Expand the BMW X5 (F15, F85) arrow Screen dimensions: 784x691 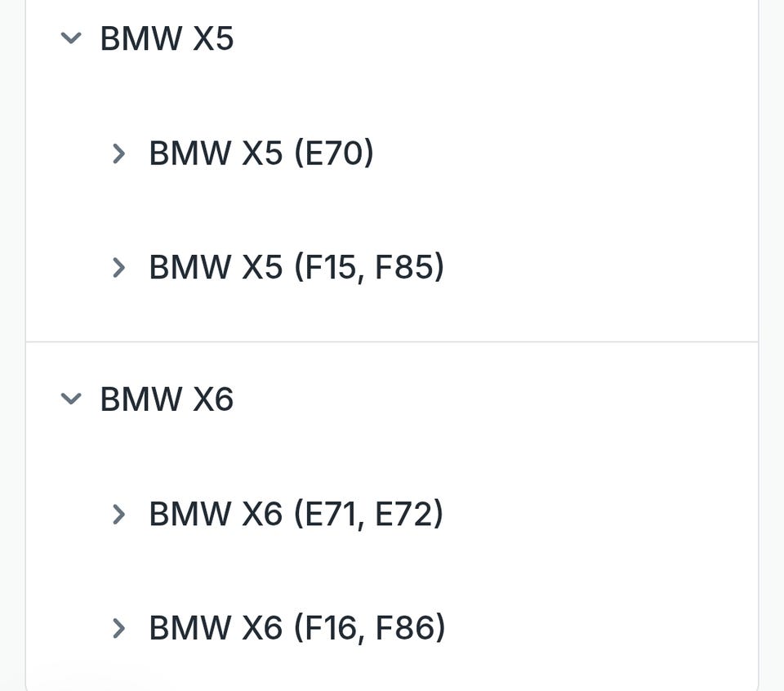[119, 267]
